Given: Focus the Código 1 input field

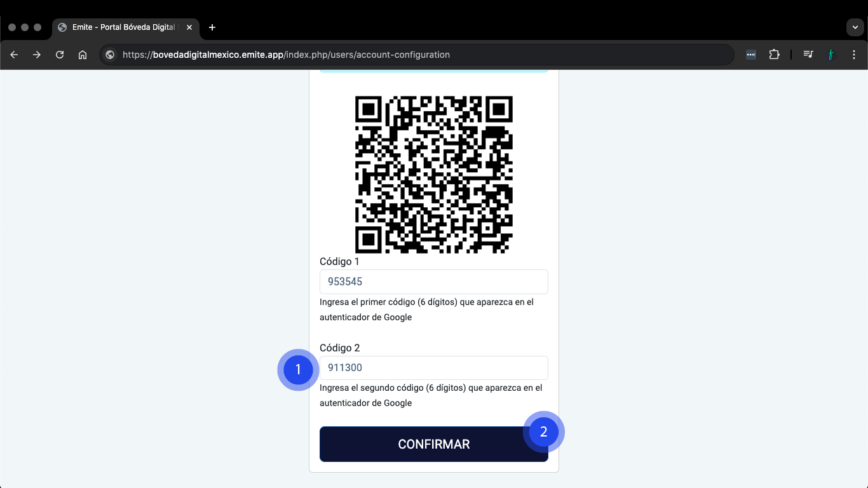Looking at the screenshot, I should click(434, 281).
